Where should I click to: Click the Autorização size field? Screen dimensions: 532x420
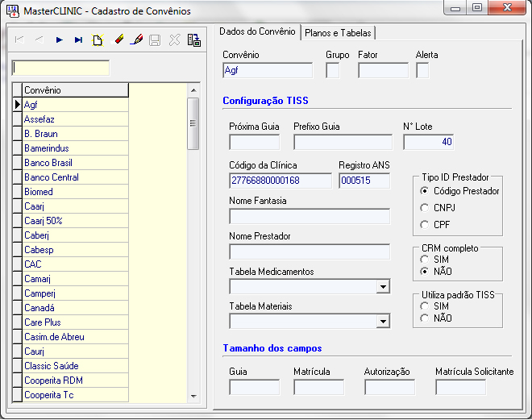(390, 387)
